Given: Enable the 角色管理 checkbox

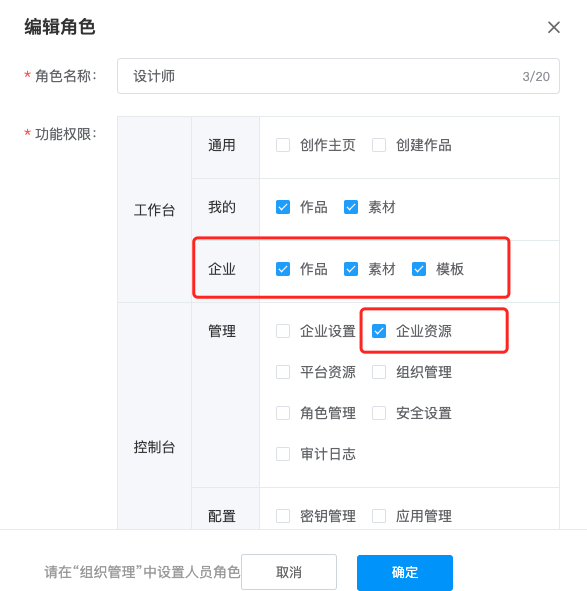Looking at the screenshot, I should [283, 413].
